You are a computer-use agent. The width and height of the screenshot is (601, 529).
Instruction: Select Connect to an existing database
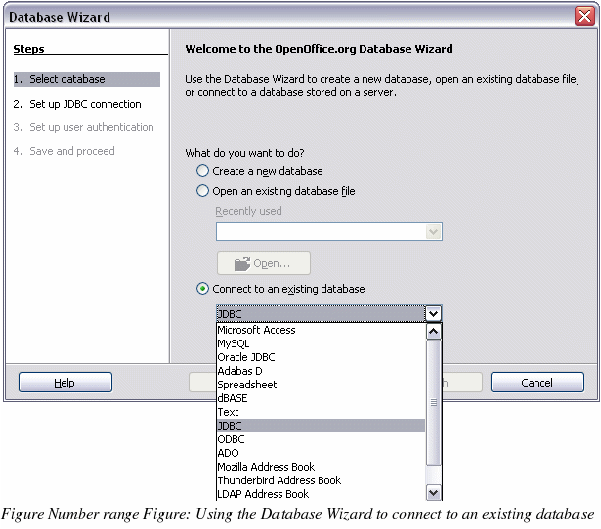[203, 289]
